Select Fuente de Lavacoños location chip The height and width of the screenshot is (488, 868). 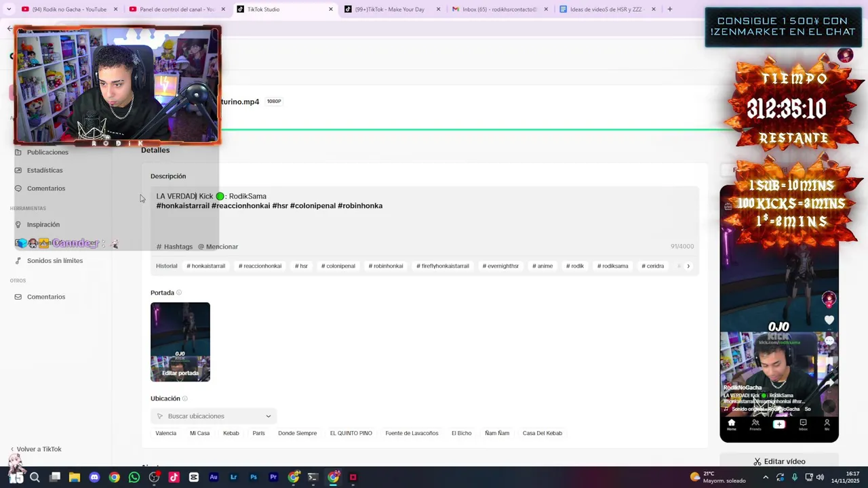(x=412, y=433)
